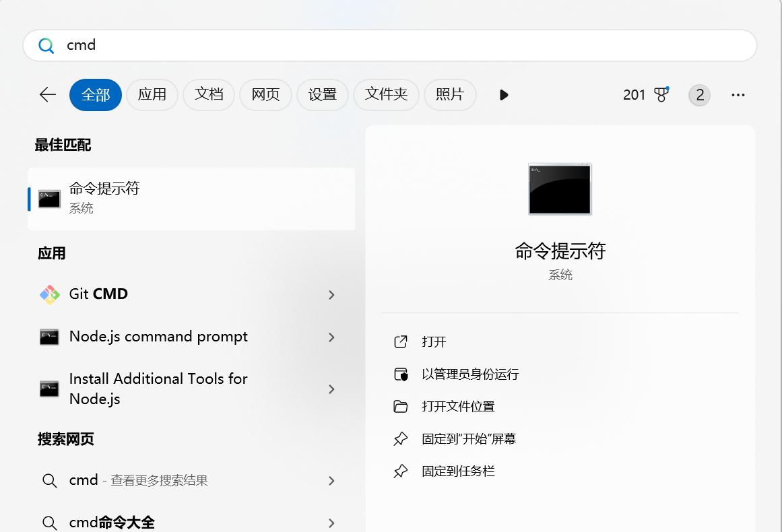
Task: Click the 搜索网页 section heading
Action: coord(66,439)
